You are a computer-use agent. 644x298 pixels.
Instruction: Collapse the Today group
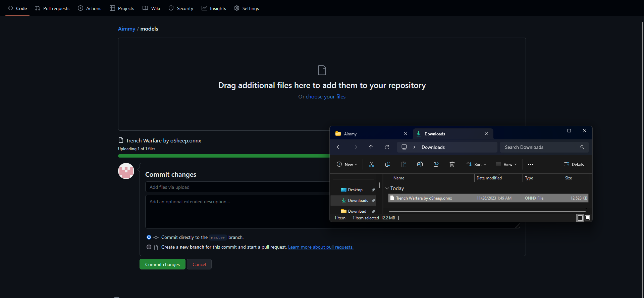point(387,188)
